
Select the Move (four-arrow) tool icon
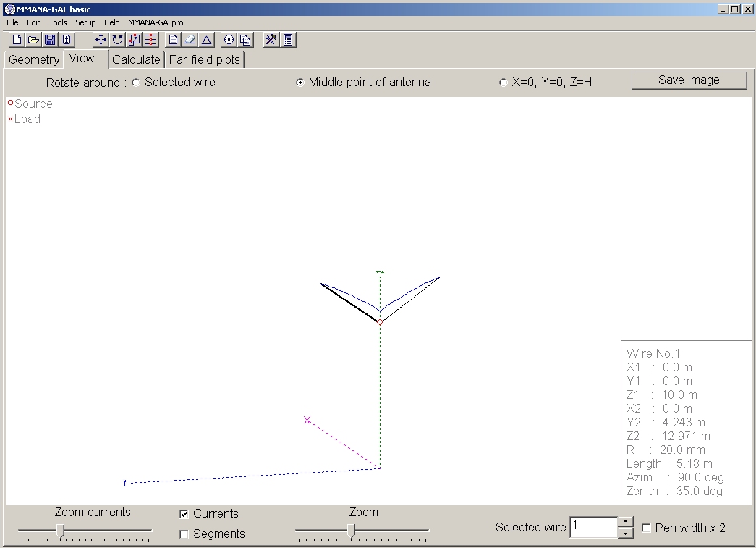[x=101, y=40]
